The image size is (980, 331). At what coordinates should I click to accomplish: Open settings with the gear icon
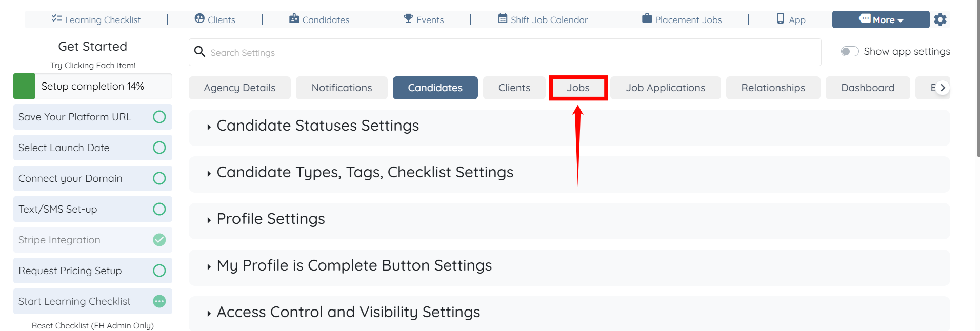click(x=940, y=19)
